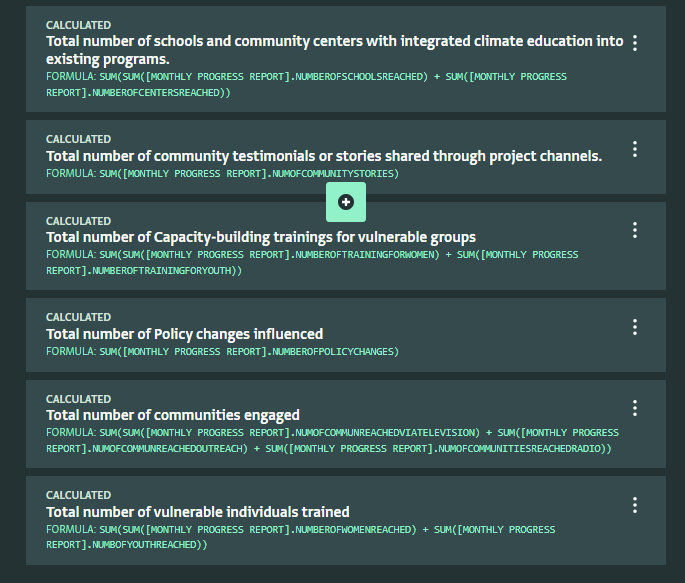Open three-dot menu for Policy changes influenced
The width and height of the screenshot is (685, 583).
pos(635,327)
